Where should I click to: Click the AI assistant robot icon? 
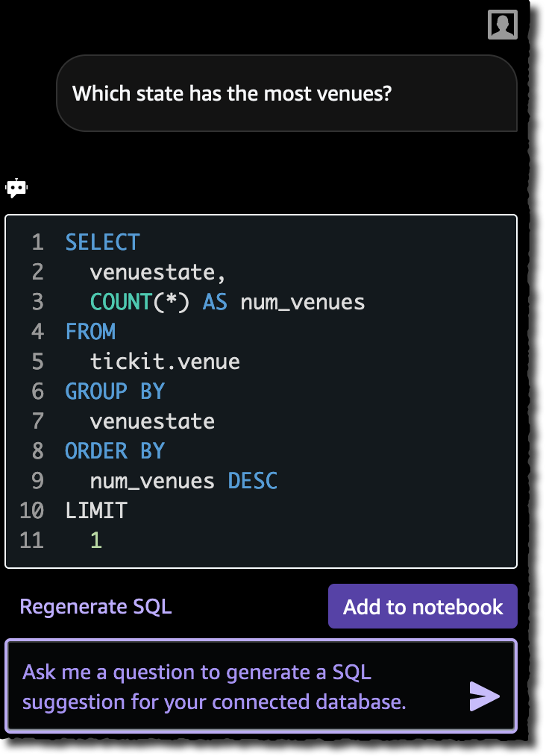[16, 187]
